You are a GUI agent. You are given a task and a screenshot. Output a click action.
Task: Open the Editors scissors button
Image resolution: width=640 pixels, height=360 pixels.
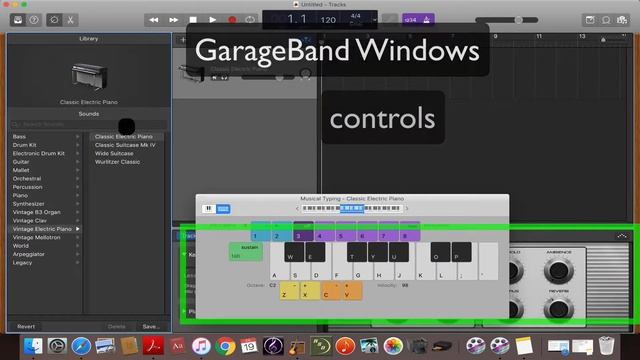(70, 20)
